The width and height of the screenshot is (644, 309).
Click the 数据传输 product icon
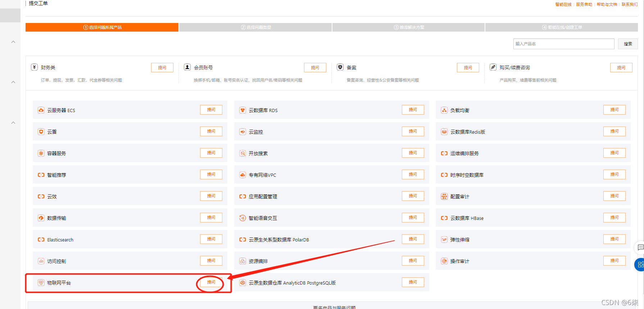(x=41, y=218)
